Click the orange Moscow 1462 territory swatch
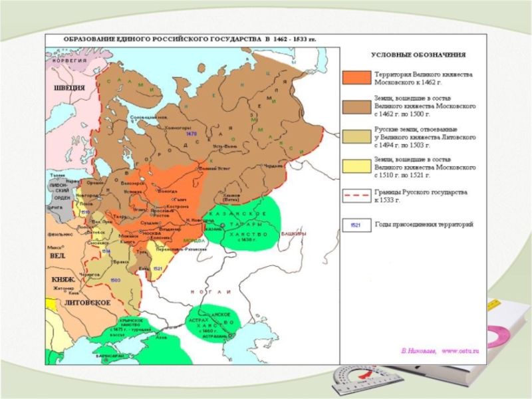 pos(355,78)
